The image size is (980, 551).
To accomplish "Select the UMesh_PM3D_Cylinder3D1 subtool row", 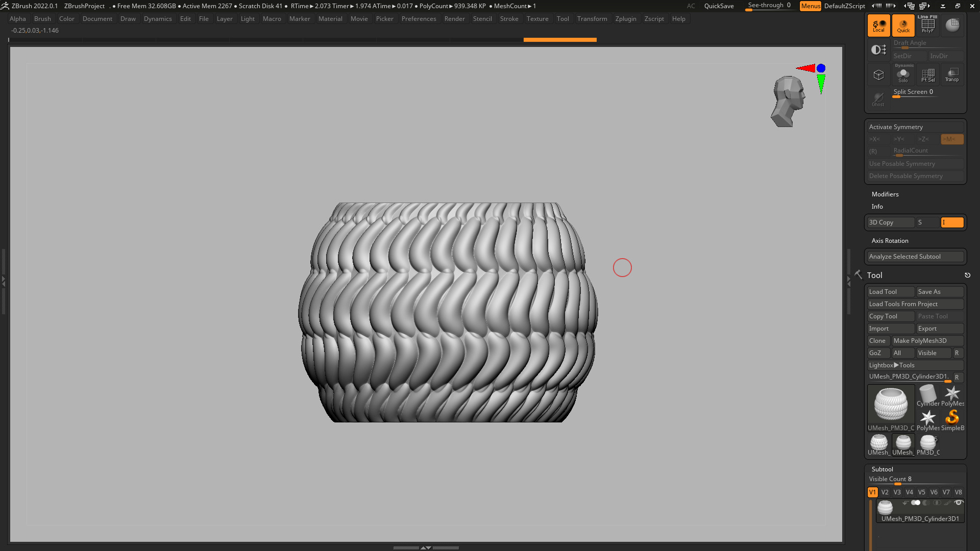I will coord(920,511).
